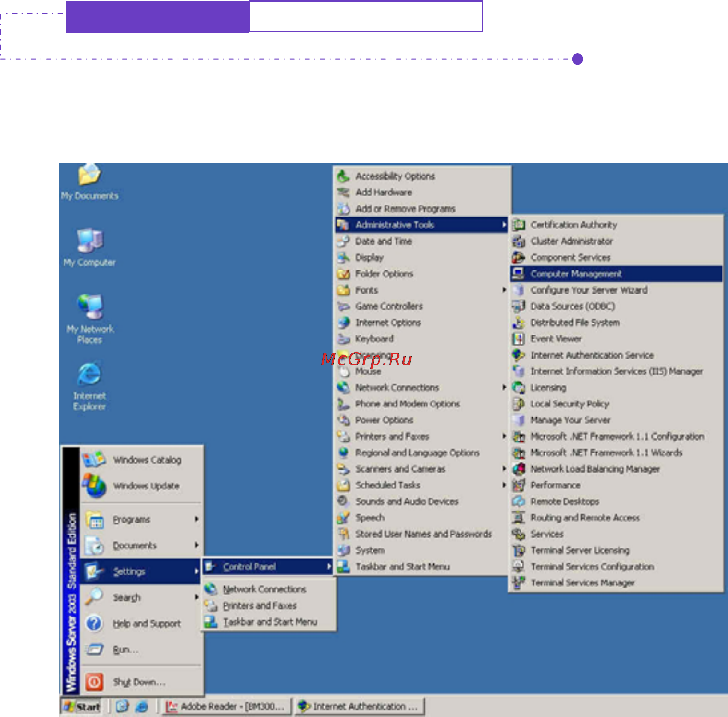728x717 pixels.
Task: Choose Local Security Policy
Action: click(x=616, y=404)
